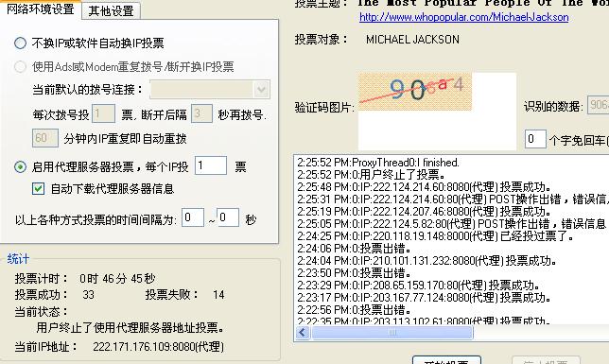Select log entry for IP 203.167.77.124:8080
The height and width of the screenshot is (364, 609).
pos(424,298)
